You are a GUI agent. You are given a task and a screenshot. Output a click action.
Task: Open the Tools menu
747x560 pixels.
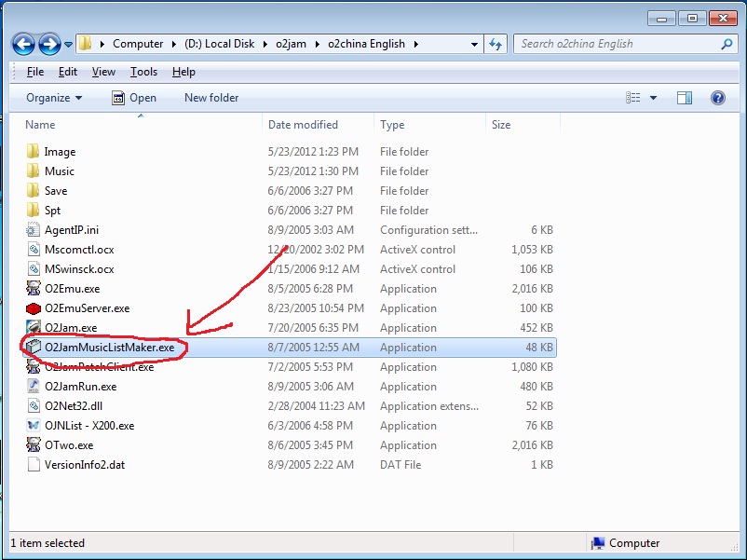pyautogui.click(x=143, y=72)
